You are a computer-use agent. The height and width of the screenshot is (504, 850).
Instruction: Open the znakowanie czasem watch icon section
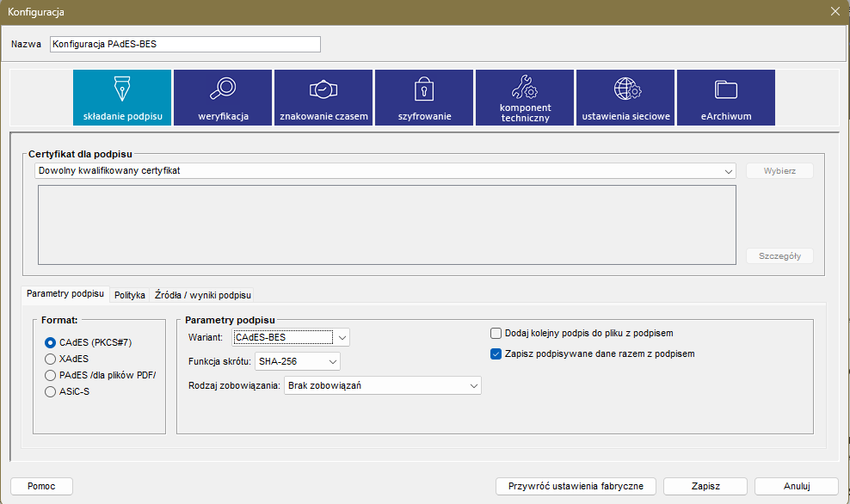[x=323, y=97]
